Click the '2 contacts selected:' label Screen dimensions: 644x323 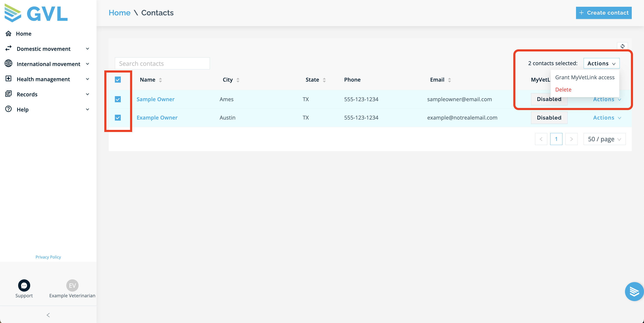coord(553,63)
